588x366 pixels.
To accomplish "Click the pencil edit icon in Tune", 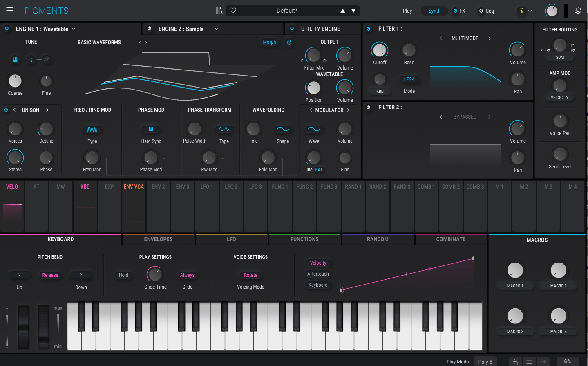I will [x=47, y=59].
